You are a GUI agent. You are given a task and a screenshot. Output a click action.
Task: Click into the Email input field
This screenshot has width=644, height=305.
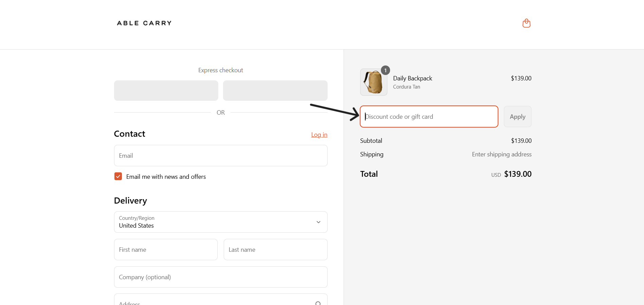[x=221, y=156]
